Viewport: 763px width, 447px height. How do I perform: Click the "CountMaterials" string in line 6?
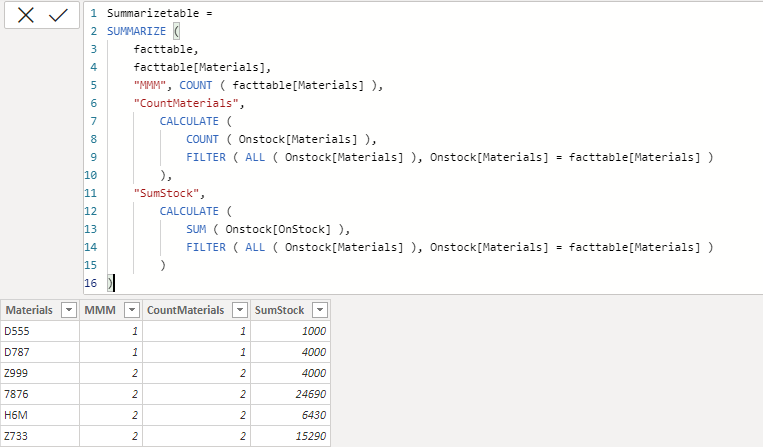point(186,103)
